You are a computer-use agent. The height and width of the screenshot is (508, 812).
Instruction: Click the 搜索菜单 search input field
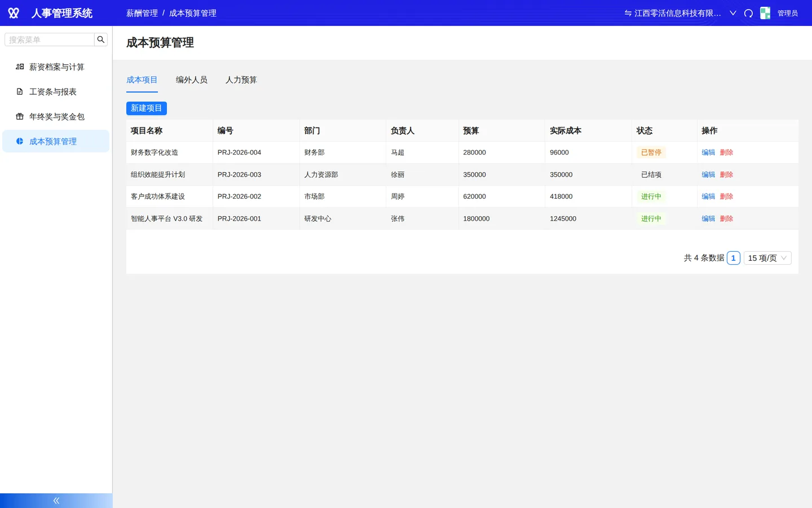tap(50, 40)
